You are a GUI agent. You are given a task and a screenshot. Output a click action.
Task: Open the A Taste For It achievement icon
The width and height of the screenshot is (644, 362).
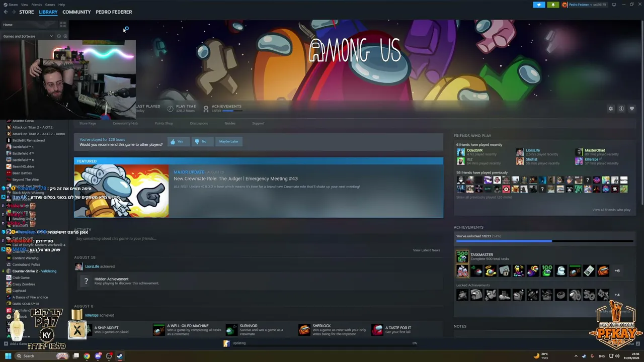pyautogui.click(x=377, y=330)
